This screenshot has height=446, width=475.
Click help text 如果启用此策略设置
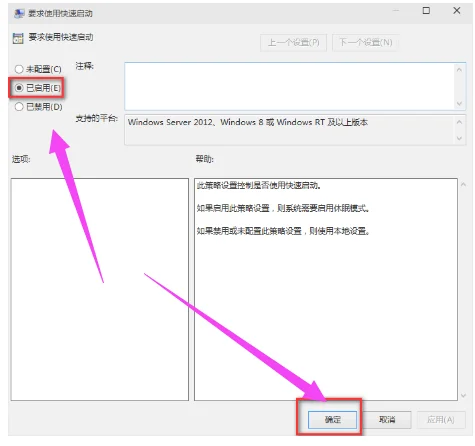(283, 208)
